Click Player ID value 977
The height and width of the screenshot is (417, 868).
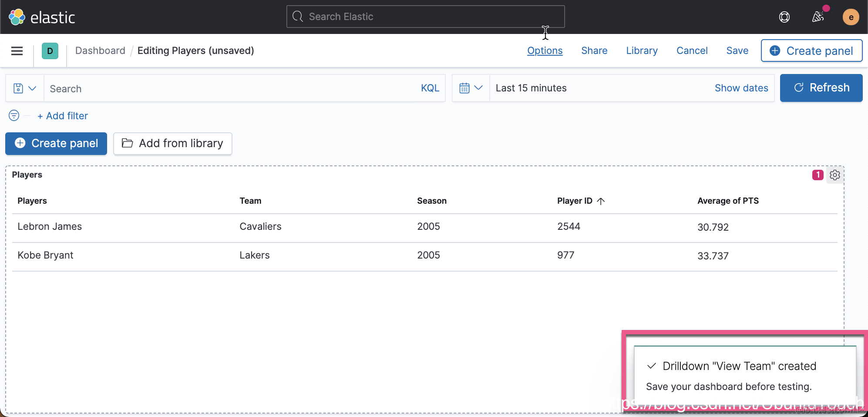565,255
